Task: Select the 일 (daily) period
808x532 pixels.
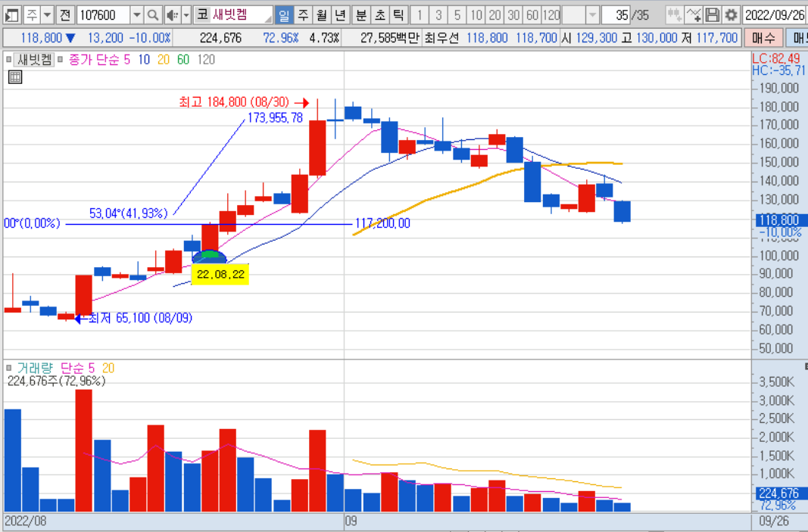Action: tap(283, 15)
